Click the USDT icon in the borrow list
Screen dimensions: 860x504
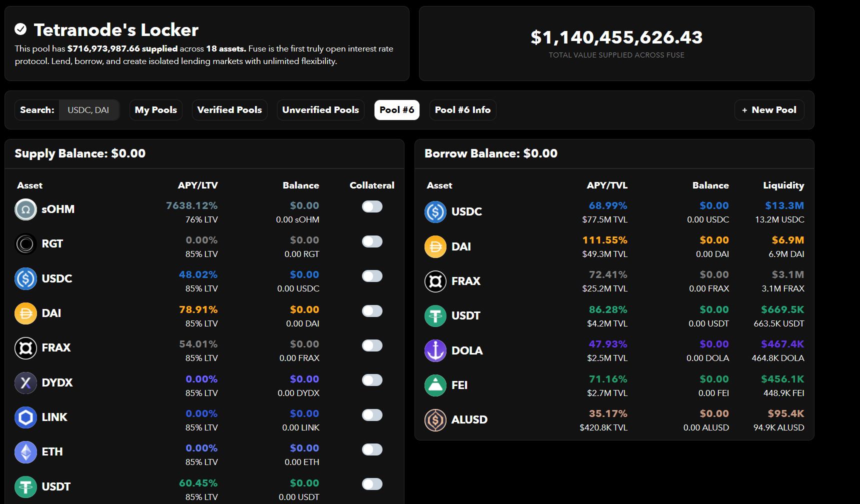point(435,316)
